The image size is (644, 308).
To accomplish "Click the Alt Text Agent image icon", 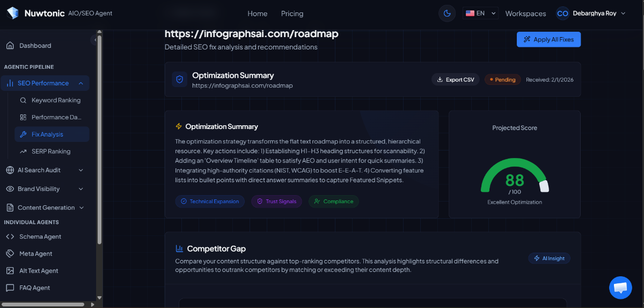I will click(10, 271).
